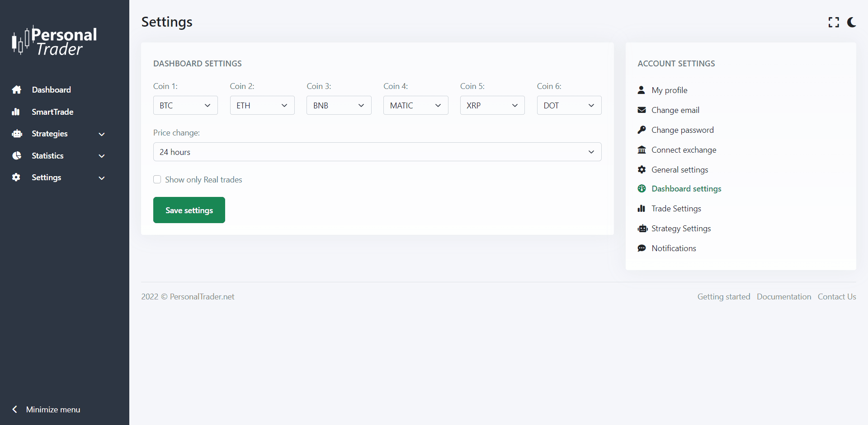
Task: Click the Personal Trader logo
Action: [x=54, y=41]
